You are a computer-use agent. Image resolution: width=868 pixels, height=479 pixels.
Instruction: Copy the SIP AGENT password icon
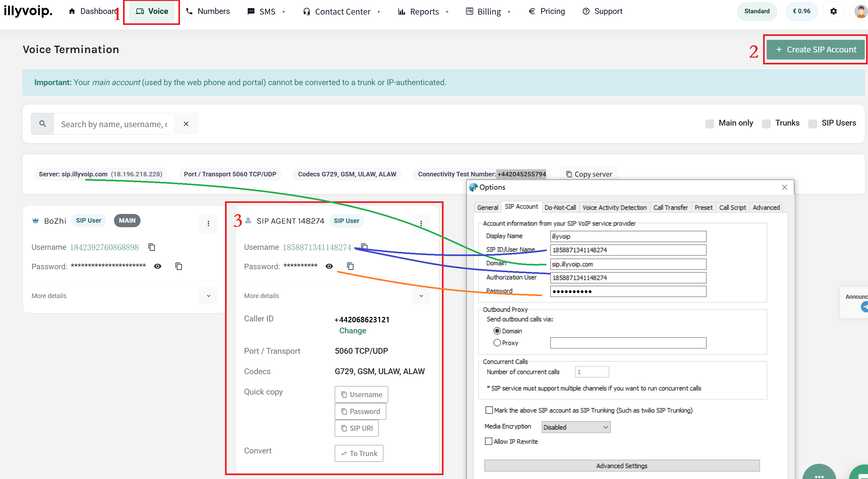pyautogui.click(x=350, y=266)
